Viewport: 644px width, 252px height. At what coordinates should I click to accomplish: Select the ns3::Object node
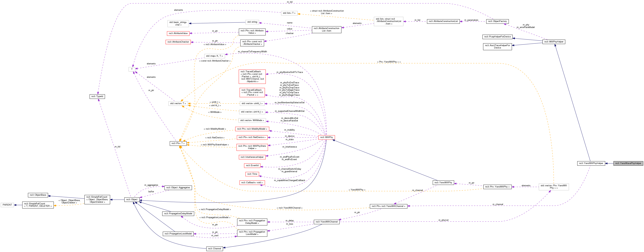tap(132, 200)
